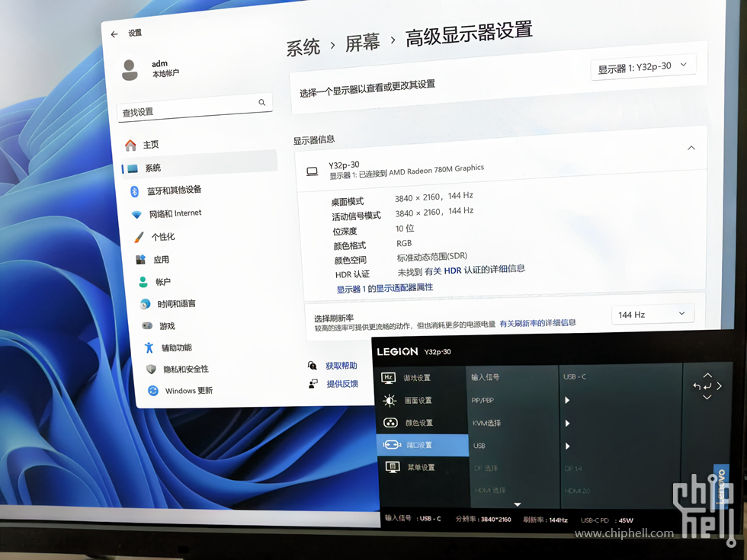Select 输入信号 in the OSD menu
Screen dimensions: 747x560
[485, 377]
